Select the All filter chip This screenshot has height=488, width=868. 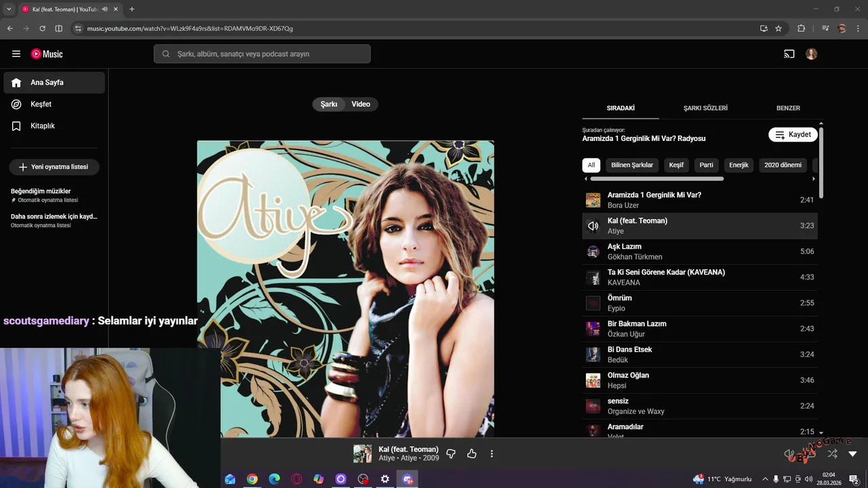click(591, 165)
